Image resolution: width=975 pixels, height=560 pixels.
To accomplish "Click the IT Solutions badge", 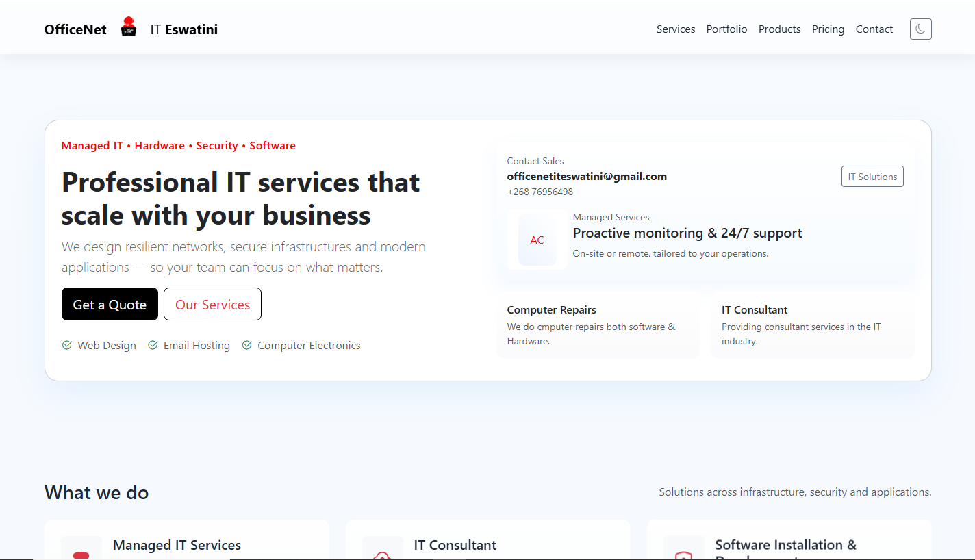I will tap(872, 176).
